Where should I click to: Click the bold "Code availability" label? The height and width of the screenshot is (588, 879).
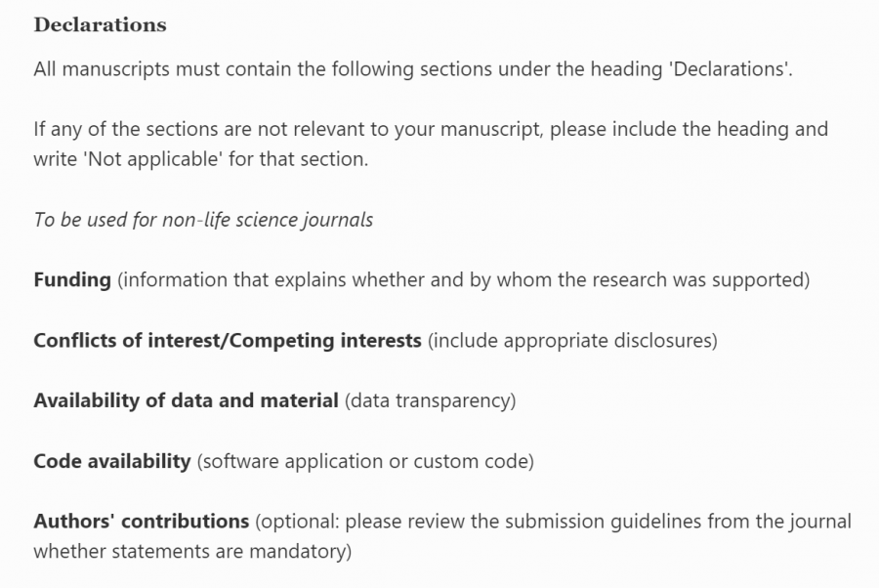pos(111,461)
